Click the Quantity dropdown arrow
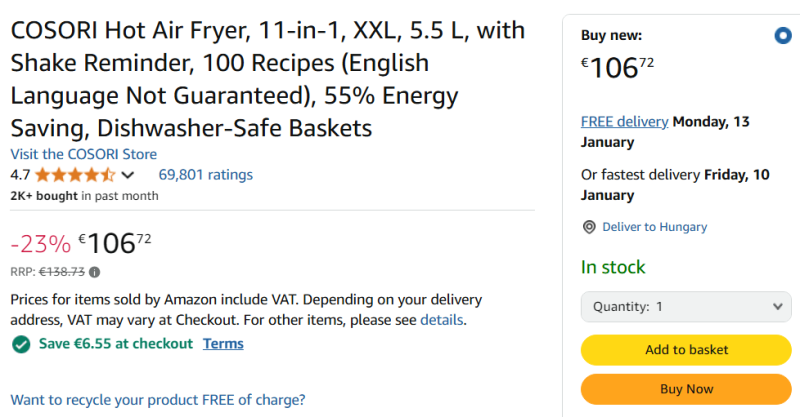 click(x=778, y=307)
